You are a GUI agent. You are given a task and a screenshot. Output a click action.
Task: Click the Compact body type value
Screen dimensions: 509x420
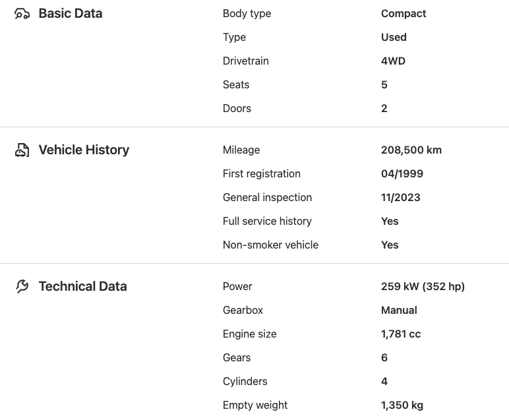[404, 14]
